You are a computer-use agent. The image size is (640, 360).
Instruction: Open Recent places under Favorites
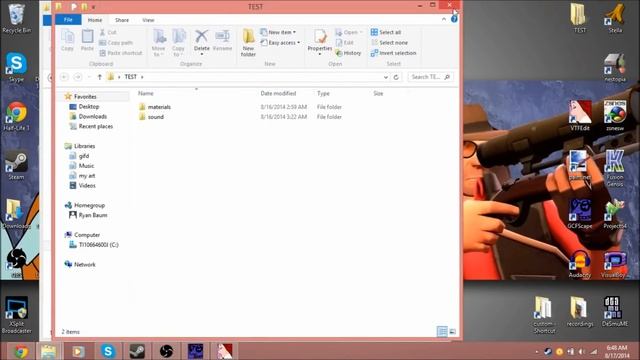(91, 126)
